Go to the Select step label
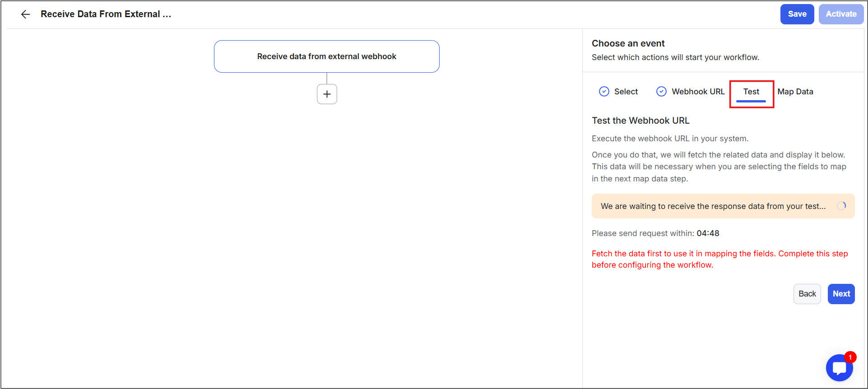The image size is (868, 389). pyautogui.click(x=626, y=92)
